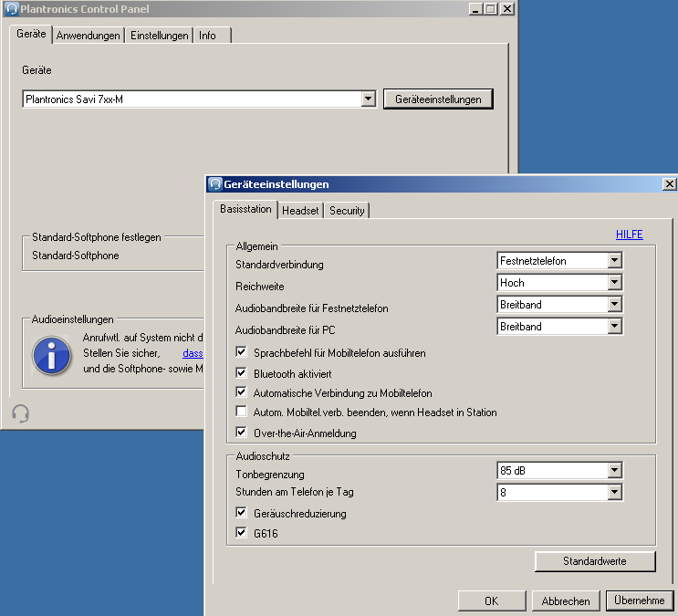Click the Geräteeinstellungen dialog title bar icon
The image size is (678, 616).
pyautogui.click(x=215, y=184)
